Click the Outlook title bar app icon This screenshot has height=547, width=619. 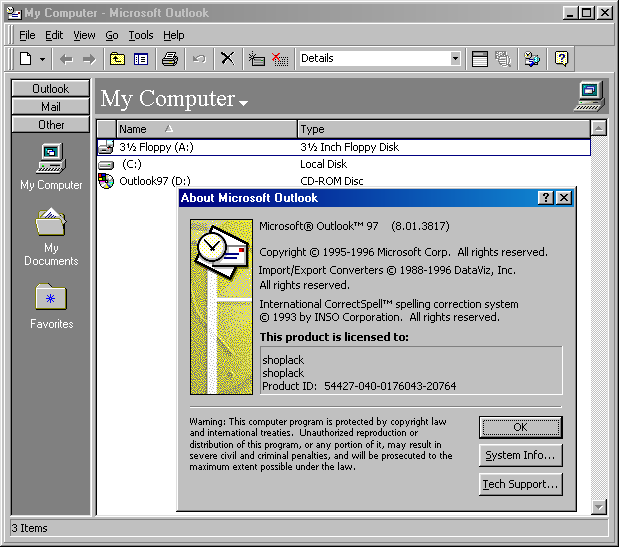pyautogui.click(x=14, y=13)
